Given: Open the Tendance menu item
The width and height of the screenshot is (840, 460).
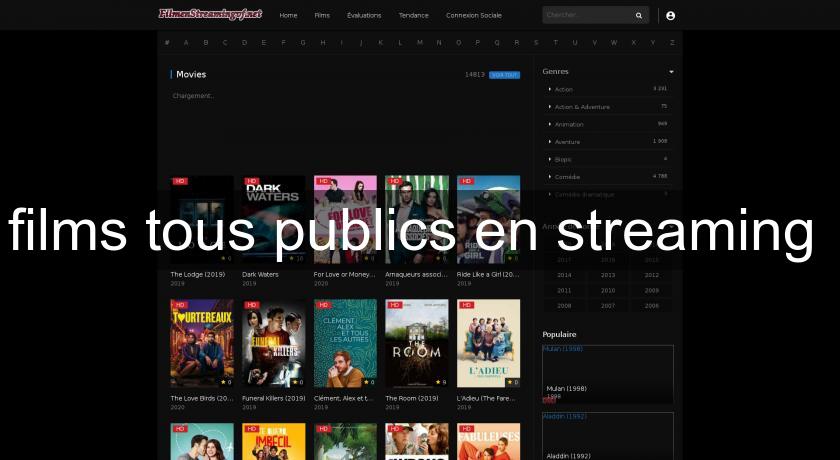Looking at the screenshot, I should tap(414, 16).
